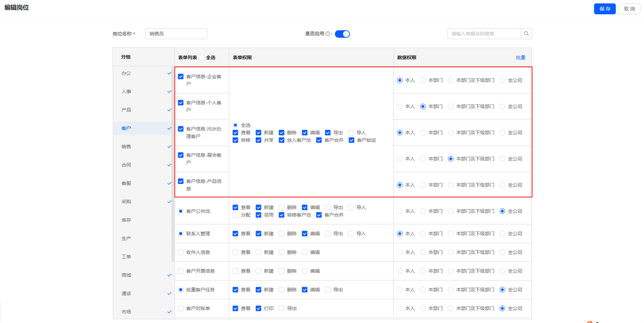Check 导出 permission for 批量客户任务
Screen dimensions: 644x323
(x=328, y=290)
